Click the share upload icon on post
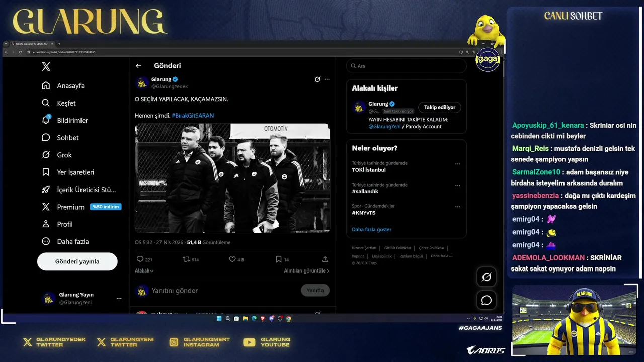This screenshot has width=644, height=362. pyautogui.click(x=325, y=259)
